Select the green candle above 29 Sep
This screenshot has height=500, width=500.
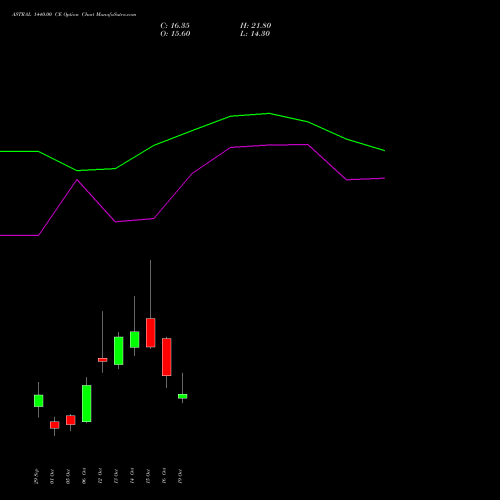38,401
